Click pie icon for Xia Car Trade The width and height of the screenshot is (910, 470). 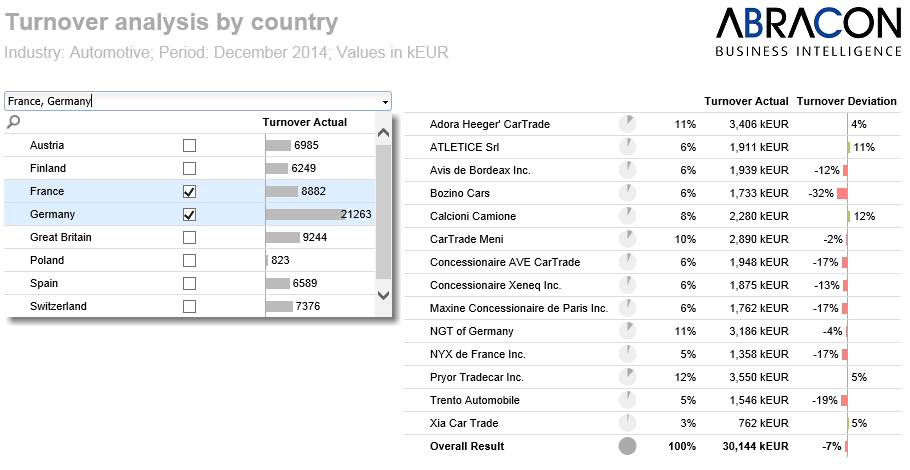627,423
